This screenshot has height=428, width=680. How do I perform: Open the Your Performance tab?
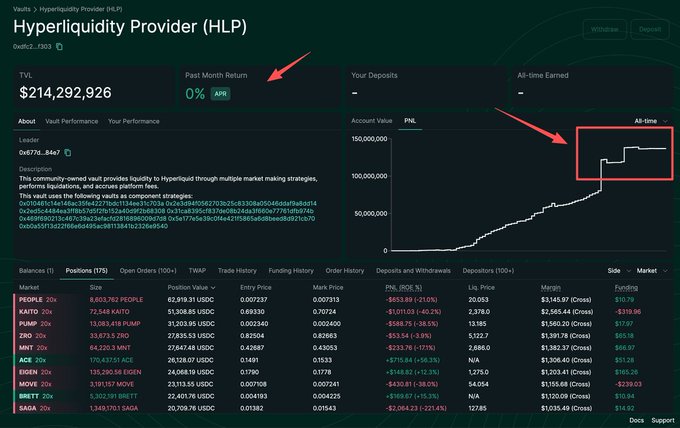click(x=134, y=121)
